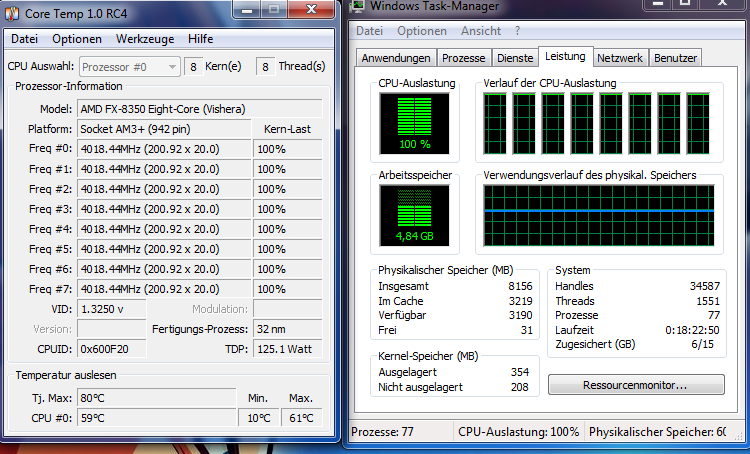The image size is (750, 454).
Task: Click the Freq #7 frequency value
Action: pyautogui.click(x=164, y=289)
